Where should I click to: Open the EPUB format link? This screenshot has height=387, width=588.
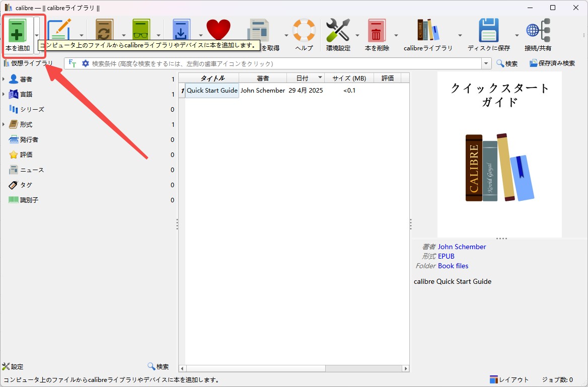point(446,256)
